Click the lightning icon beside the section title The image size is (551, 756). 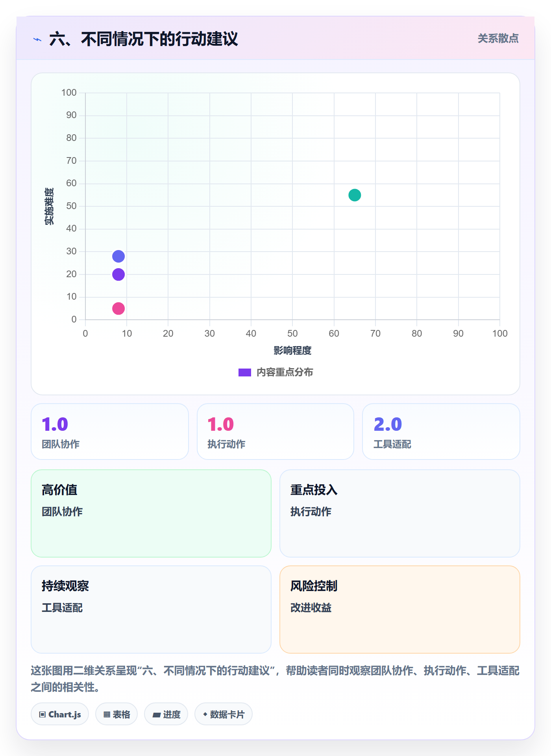(x=37, y=39)
